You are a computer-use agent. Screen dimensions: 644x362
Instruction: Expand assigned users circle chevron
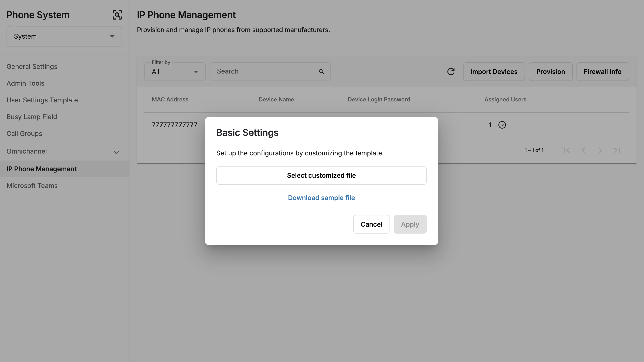[x=502, y=125]
